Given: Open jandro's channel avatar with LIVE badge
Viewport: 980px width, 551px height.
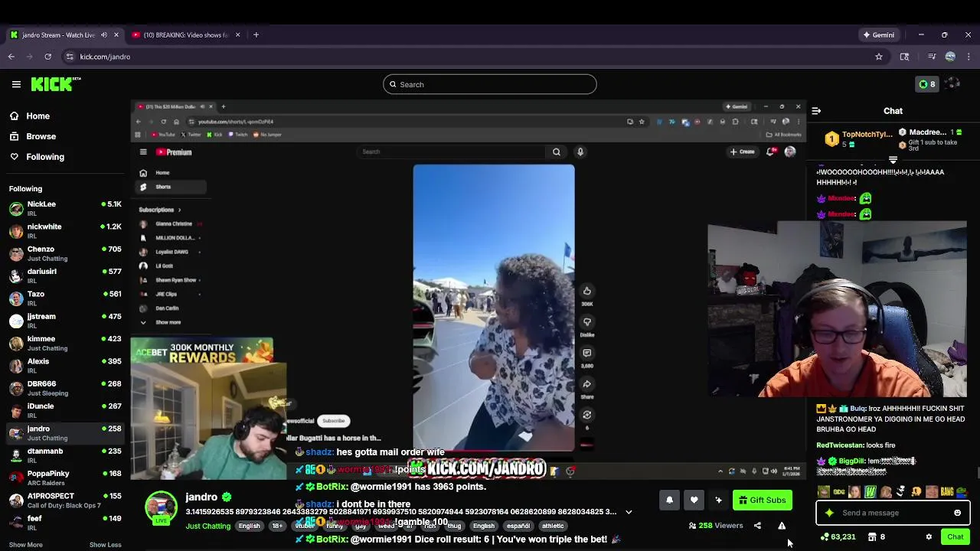Looking at the screenshot, I should coord(161,509).
